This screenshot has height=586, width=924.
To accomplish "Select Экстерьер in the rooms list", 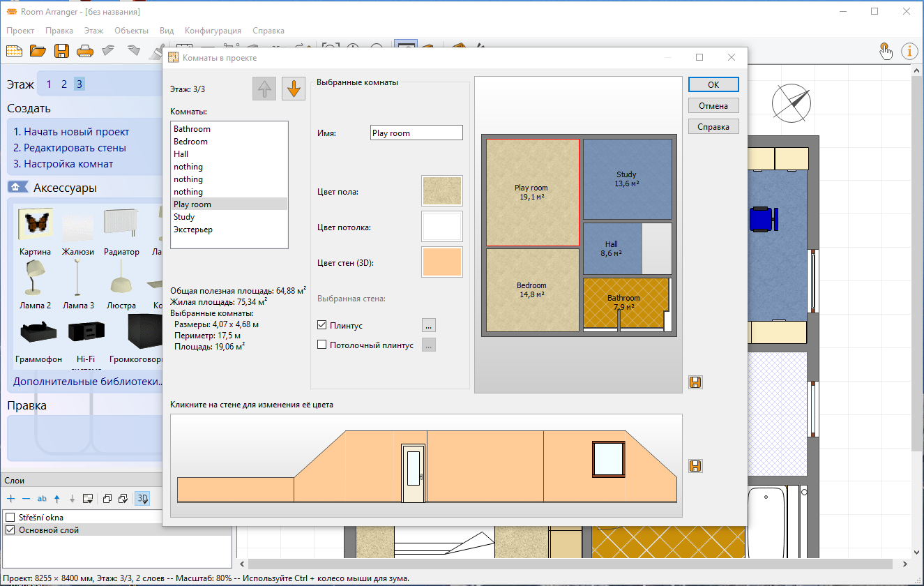I will [x=229, y=230].
